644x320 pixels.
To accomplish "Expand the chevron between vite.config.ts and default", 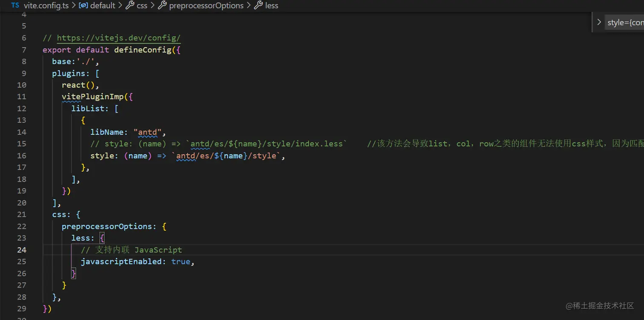I will [73, 6].
